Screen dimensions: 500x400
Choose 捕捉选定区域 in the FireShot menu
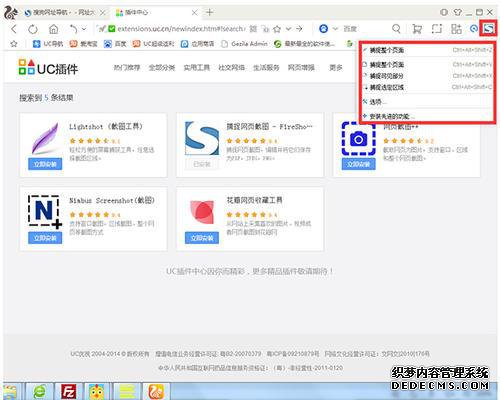click(427, 87)
